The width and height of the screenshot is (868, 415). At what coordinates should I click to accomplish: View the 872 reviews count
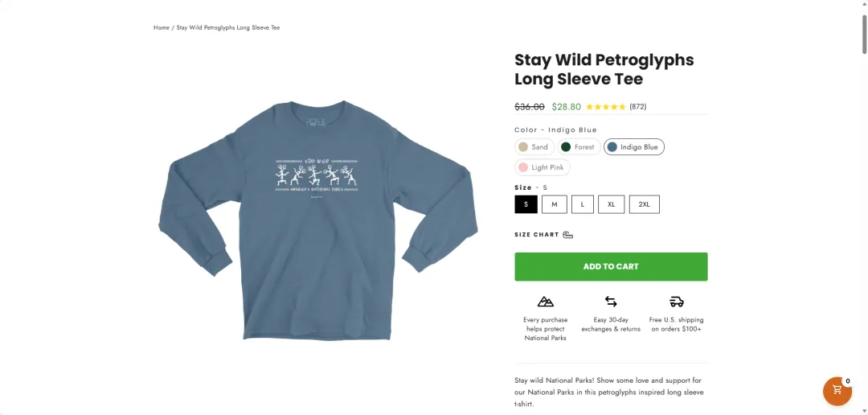pyautogui.click(x=638, y=107)
